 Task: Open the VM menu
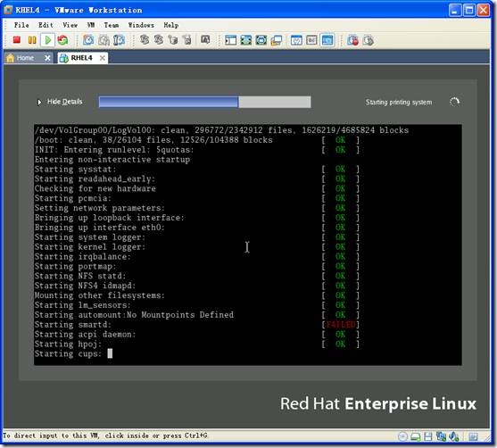pyautogui.click(x=91, y=25)
